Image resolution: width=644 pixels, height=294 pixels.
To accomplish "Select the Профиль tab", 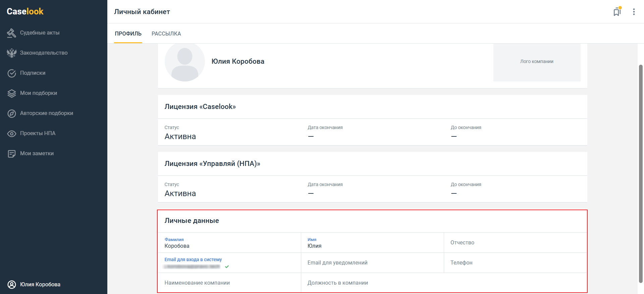I will click(x=128, y=34).
